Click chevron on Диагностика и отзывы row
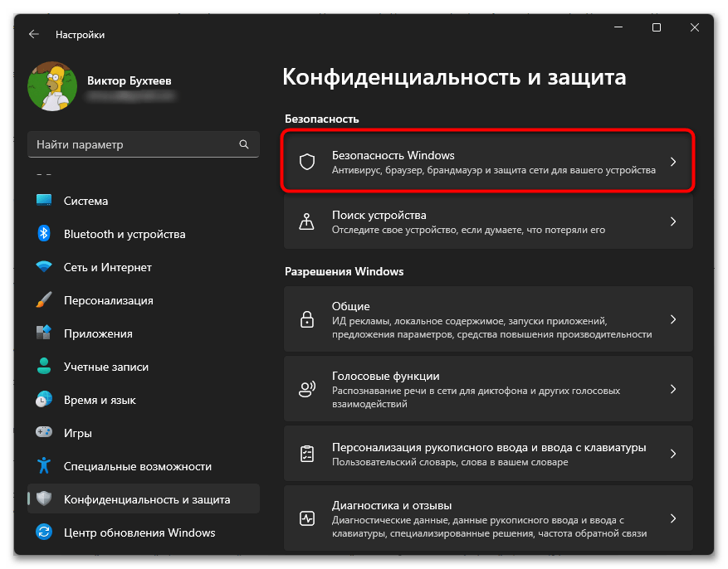 (673, 518)
